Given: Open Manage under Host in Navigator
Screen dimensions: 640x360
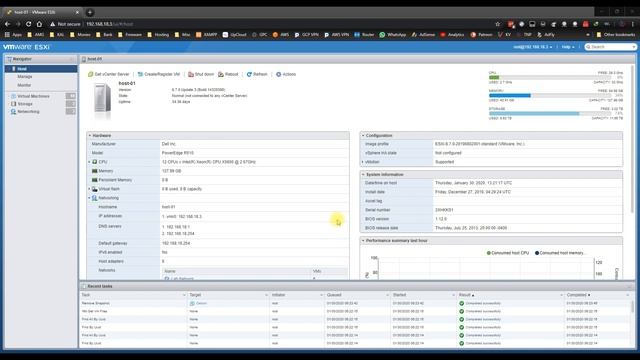Looking at the screenshot, I should point(24,77).
